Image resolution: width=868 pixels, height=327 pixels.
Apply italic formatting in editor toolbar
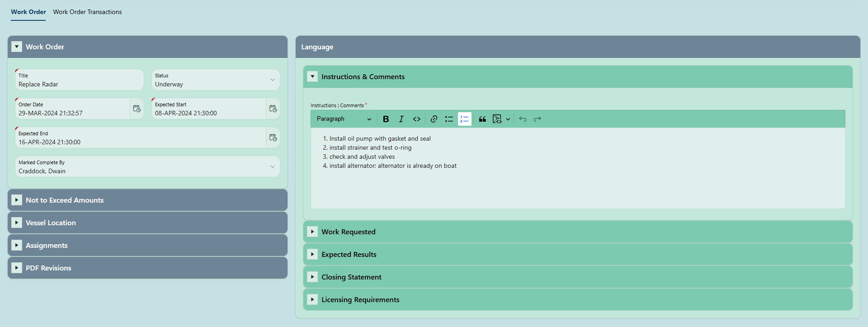[401, 119]
